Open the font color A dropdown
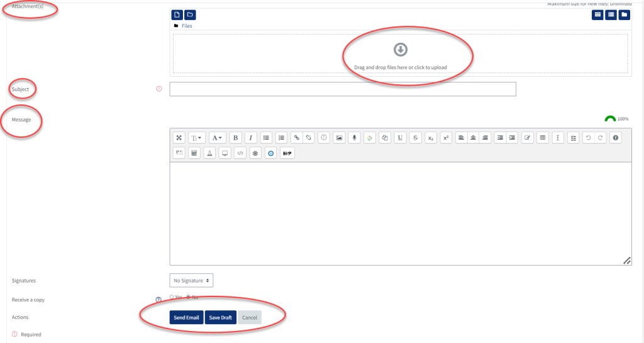The height and width of the screenshot is (343, 644). click(x=217, y=138)
